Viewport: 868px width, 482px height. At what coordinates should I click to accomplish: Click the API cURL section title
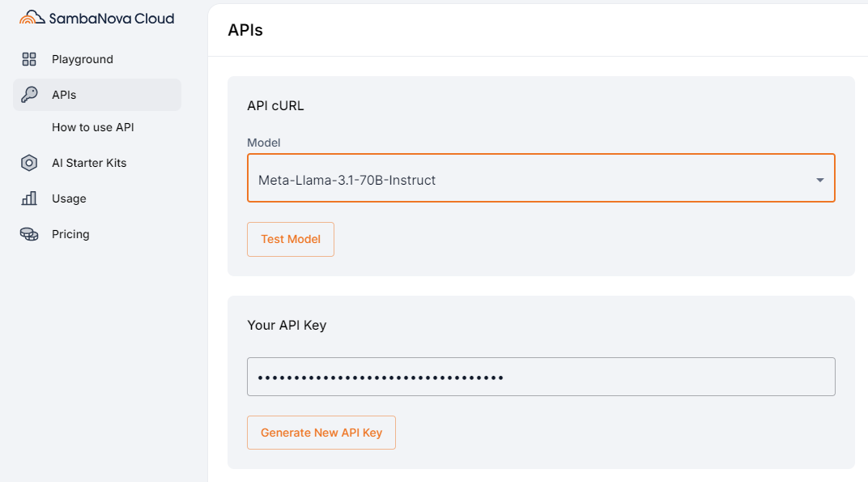(x=275, y=106)
